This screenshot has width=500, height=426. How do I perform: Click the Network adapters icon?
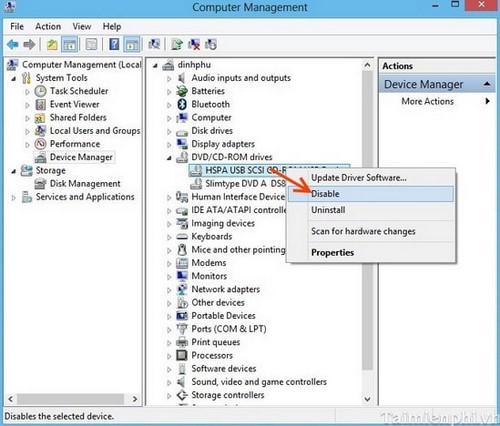(182, 289)
